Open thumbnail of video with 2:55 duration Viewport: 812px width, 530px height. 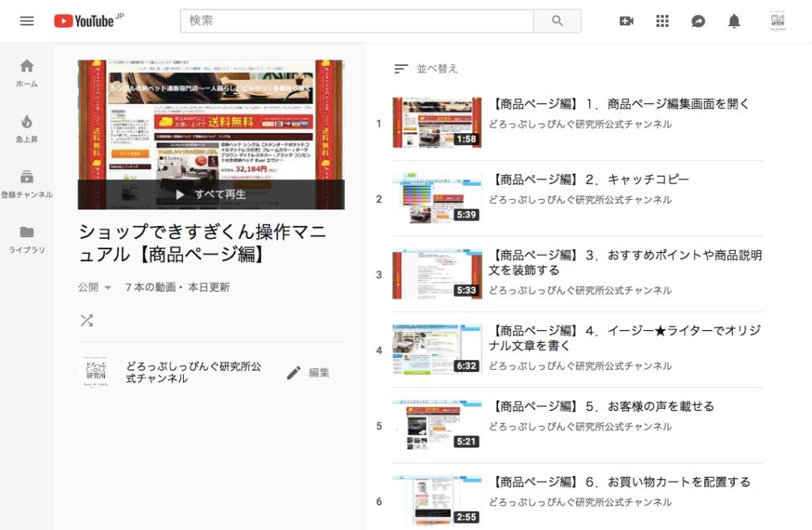[x=437, y=501]
